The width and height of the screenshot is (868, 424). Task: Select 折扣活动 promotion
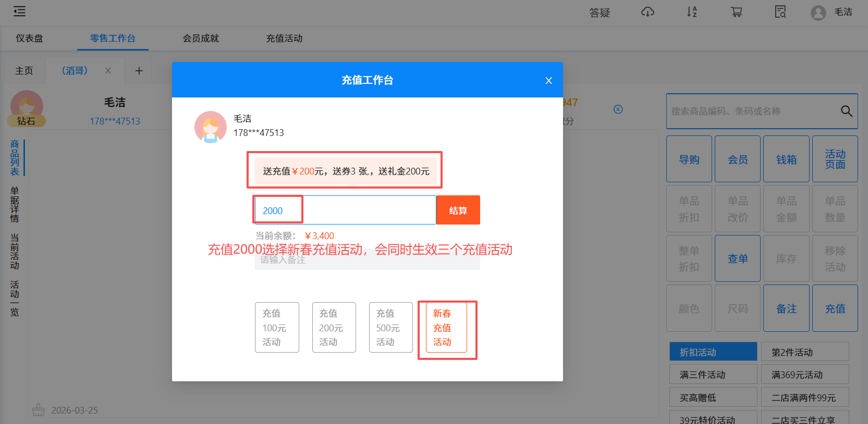[x=713, y=352]
